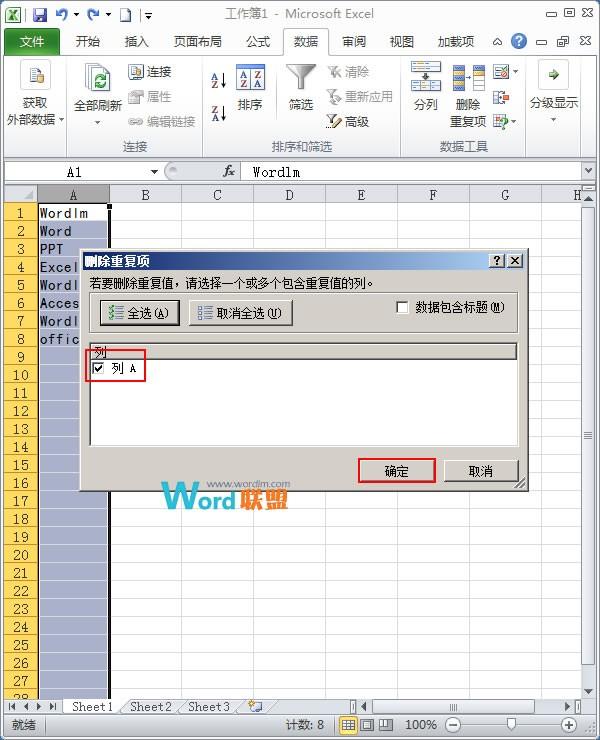
Task: Confirm with the OK (确定) button
Action: pos(397,471)
